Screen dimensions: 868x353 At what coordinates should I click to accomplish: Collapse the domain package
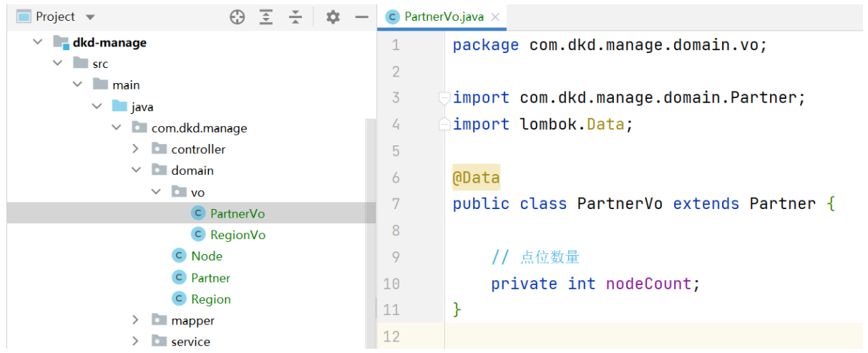click(136, 170)
